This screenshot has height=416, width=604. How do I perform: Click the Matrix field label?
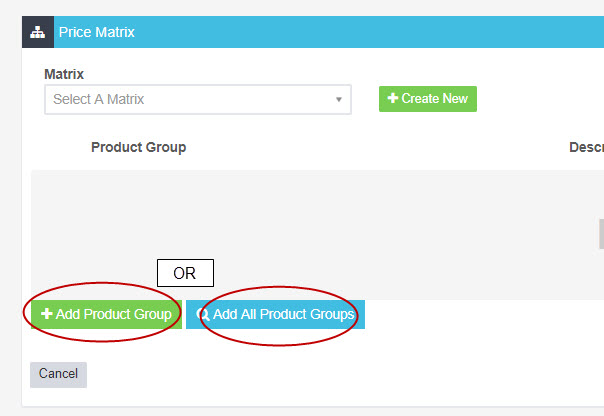pyautogui.click(x=64, y=74)
